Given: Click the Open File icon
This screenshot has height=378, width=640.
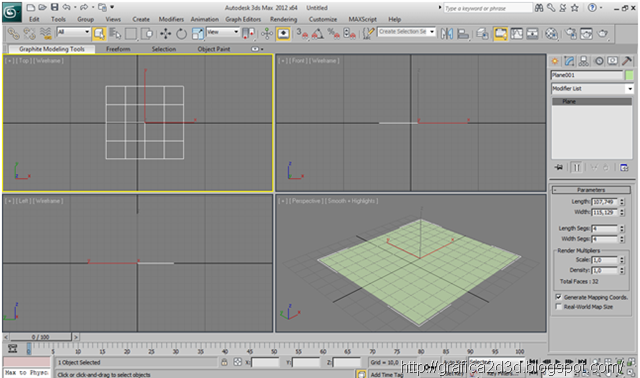Looking at the screenshot, I should (x=42, y=7).
